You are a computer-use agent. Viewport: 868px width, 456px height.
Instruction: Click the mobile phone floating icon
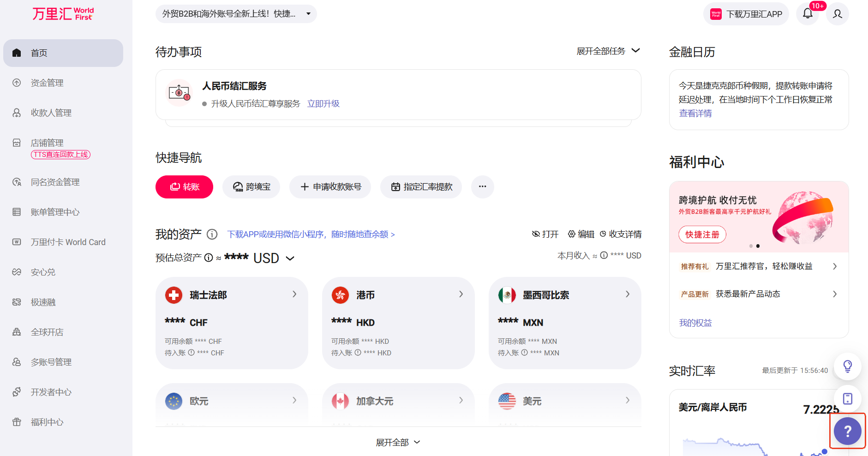click(x=847, y=399)
